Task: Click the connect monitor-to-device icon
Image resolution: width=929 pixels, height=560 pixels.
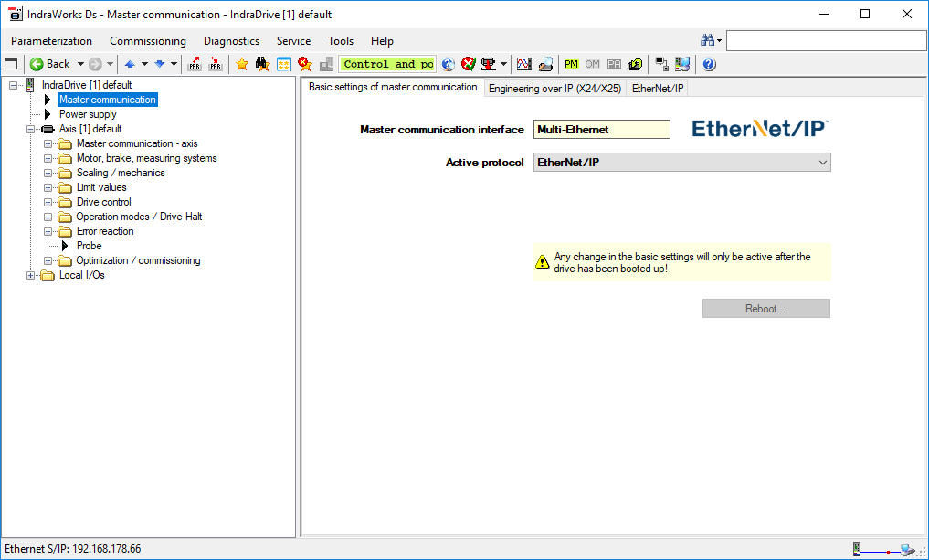Action: pos(661,64)
